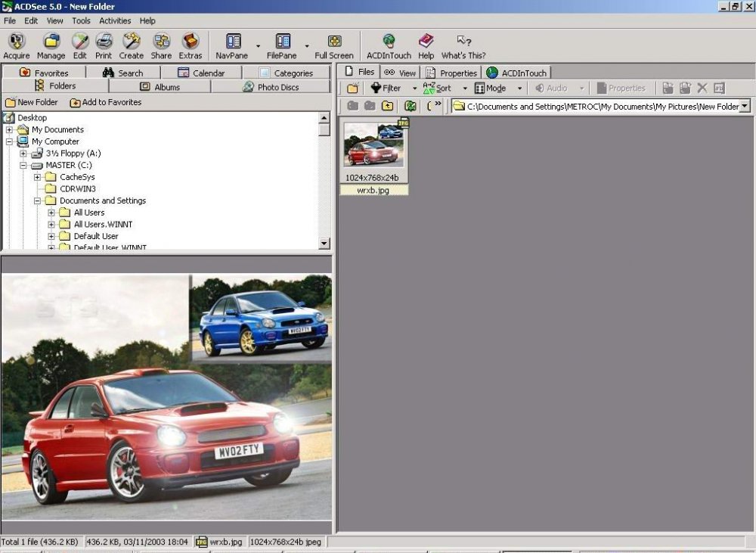Switch to Full Screen view
756x553 pixels.
click(x=334, y=46)
